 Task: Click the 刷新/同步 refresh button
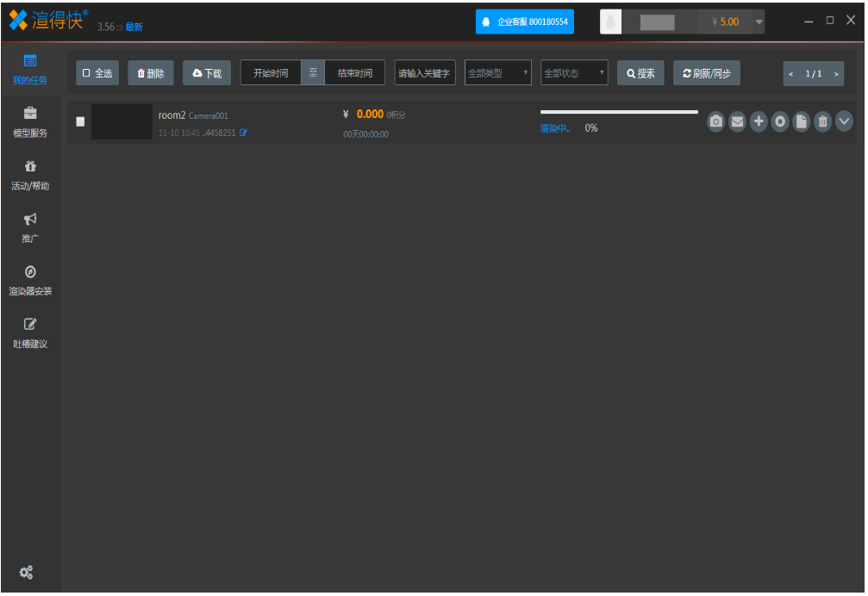point(706,73)
